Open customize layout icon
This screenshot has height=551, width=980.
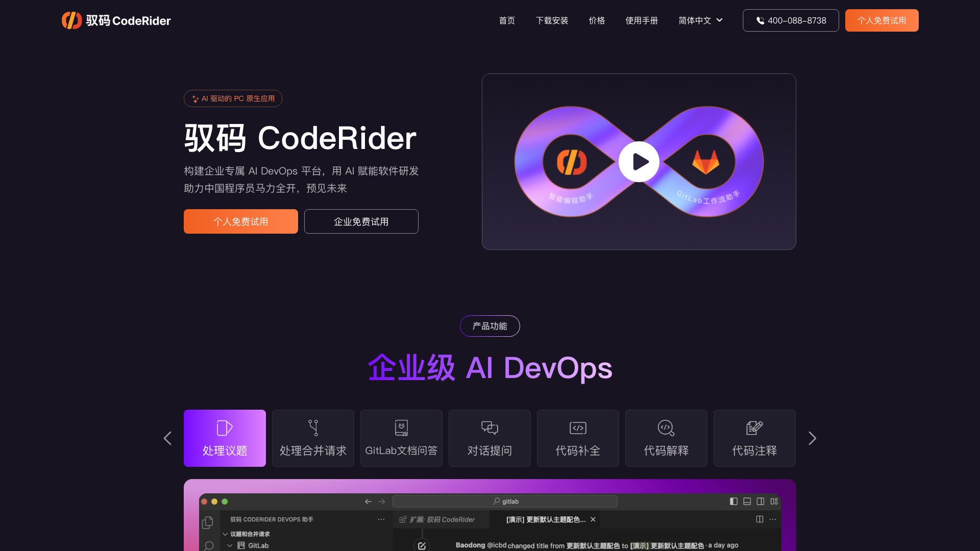tap(774, 502)
